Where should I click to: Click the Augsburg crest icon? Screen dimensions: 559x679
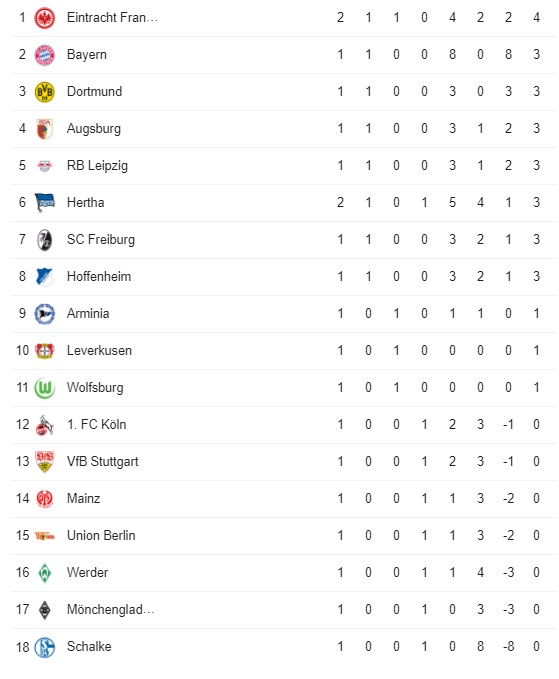click(x=45, y=129)
